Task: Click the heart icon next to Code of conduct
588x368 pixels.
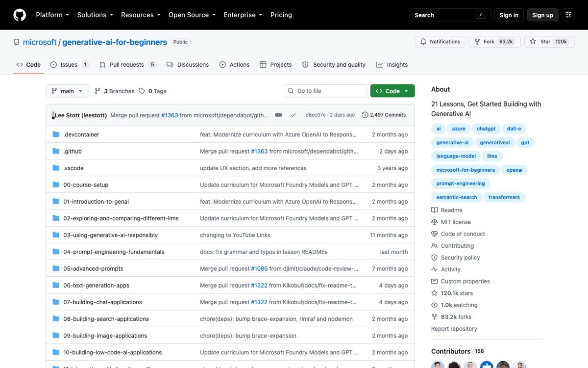Action: (434, 234)
